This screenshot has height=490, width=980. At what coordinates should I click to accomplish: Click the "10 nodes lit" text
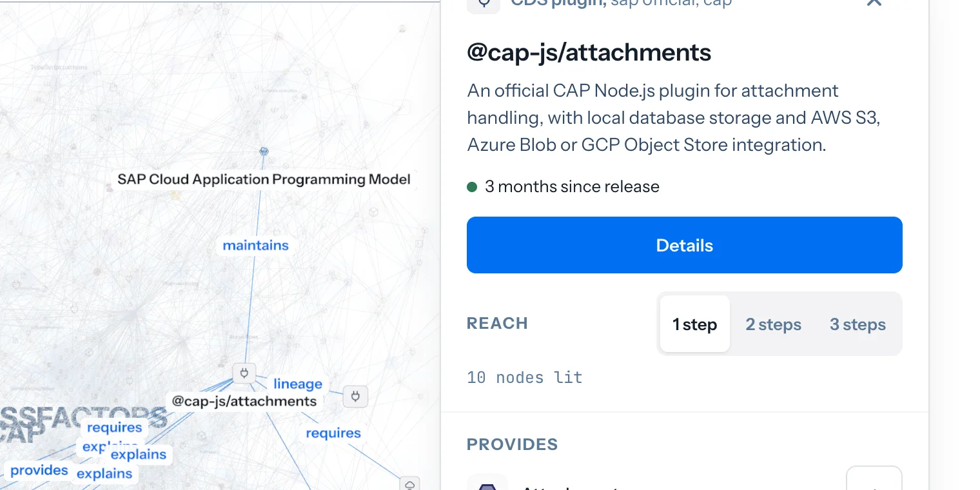click(x=525, y=377)
